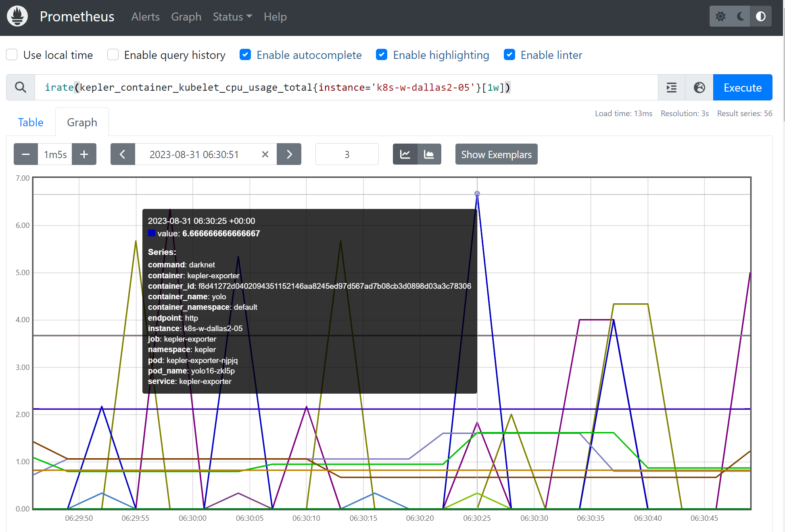Step forward in time with right chevron
The height and width of the screenshot is (532, 785).
(x=289, y=154)
